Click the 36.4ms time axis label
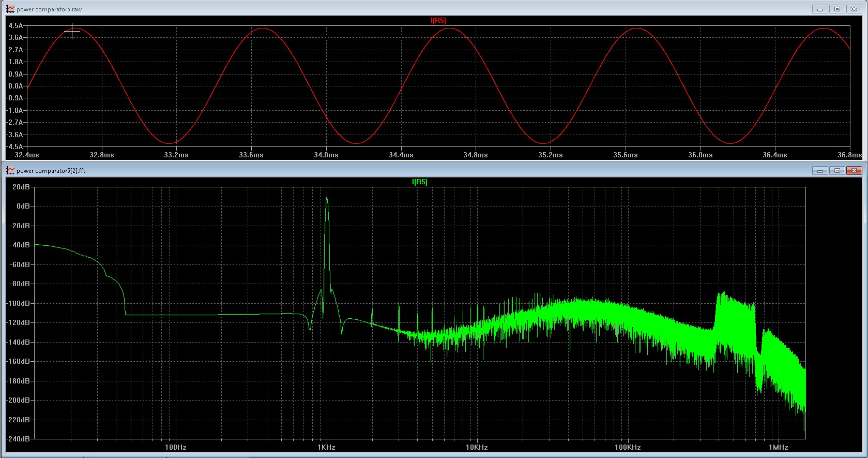The image size is (868, 458). click(x=775, y=155)
